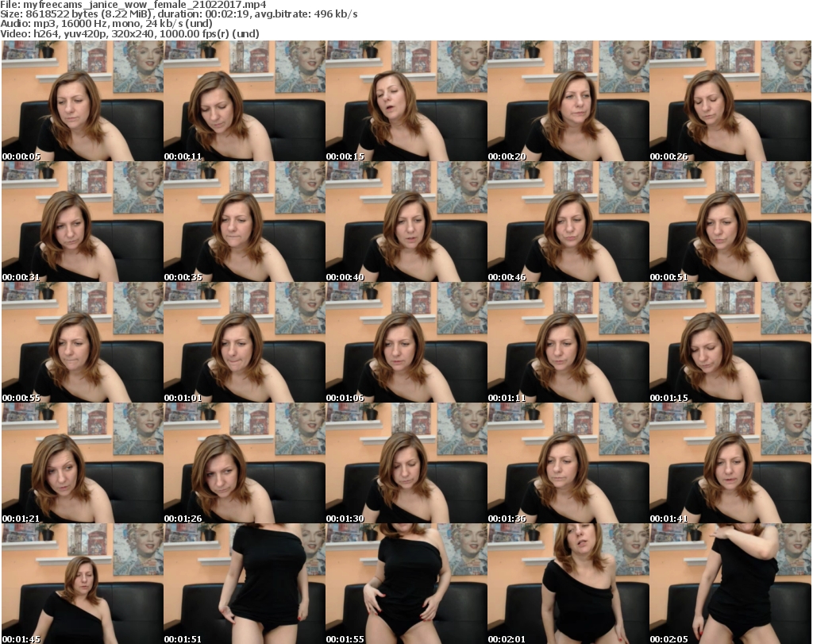View the thumbnail at 00:02:01
The height and width of the screenshot is (644, 813).
[x=568, y=584]
